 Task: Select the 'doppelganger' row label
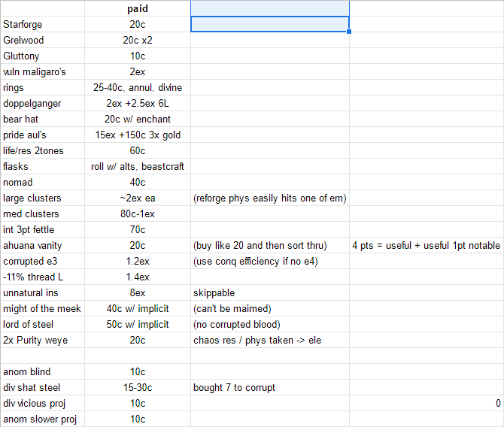click(42, 103)
